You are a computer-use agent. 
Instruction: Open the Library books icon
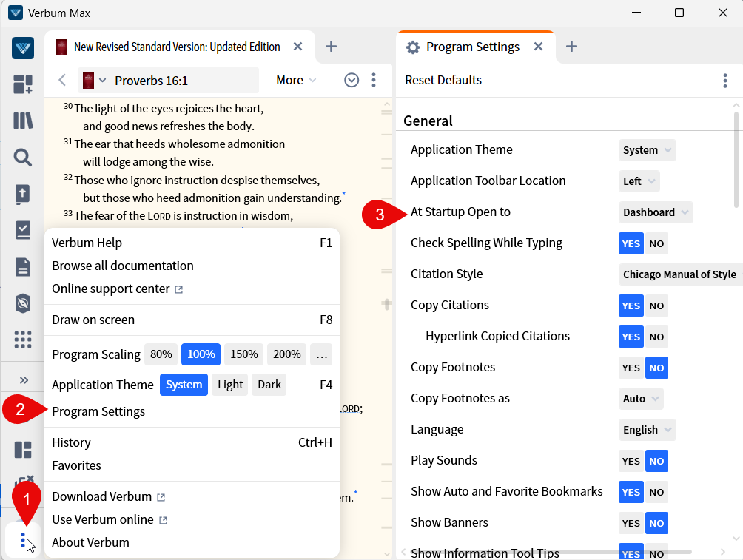click(x=23, y=121)
